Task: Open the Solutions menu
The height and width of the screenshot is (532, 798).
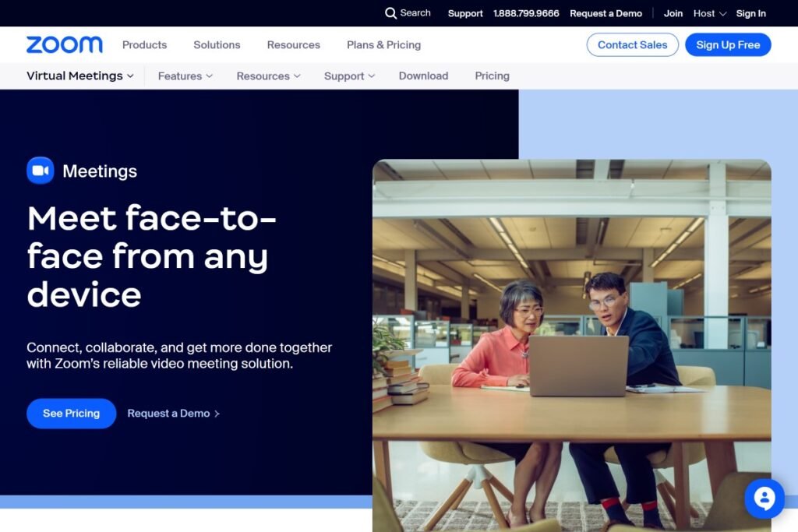Action: (217, 44)
